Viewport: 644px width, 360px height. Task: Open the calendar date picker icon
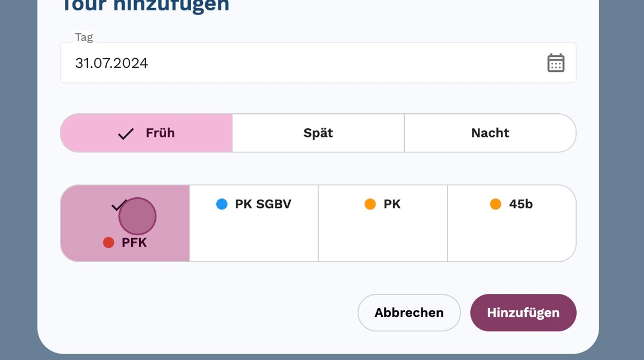coord(555,63)
